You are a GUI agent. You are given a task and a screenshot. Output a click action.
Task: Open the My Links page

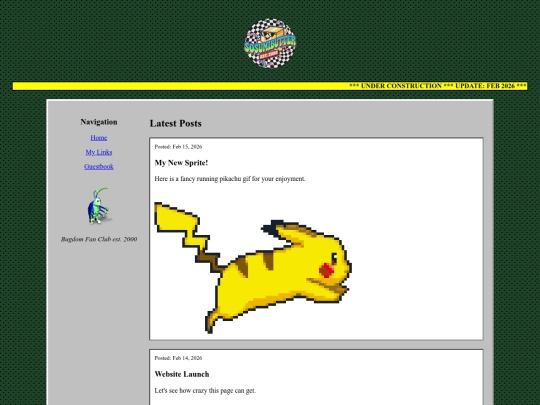99,152
